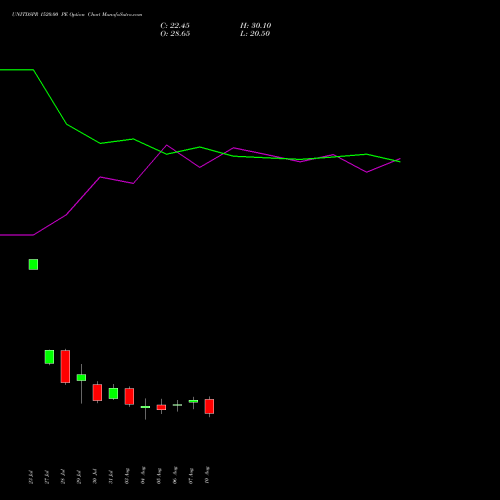This screenshot has height=500, width=500.
Task: Click the 22 Jul date label on the axis
Action: click(x=31, y=477)
